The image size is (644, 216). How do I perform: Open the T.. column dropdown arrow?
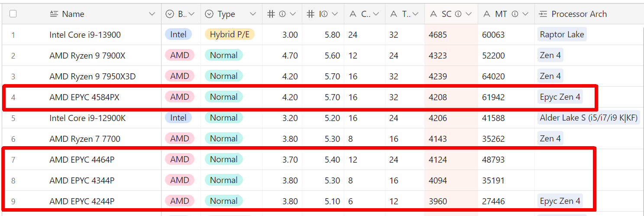tap(416, 14)
